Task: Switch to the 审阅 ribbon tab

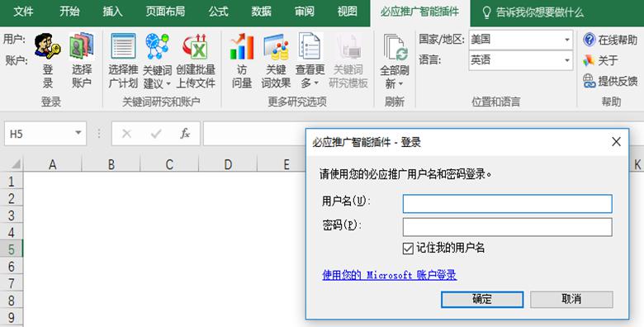Action: [x=305, y=12]
